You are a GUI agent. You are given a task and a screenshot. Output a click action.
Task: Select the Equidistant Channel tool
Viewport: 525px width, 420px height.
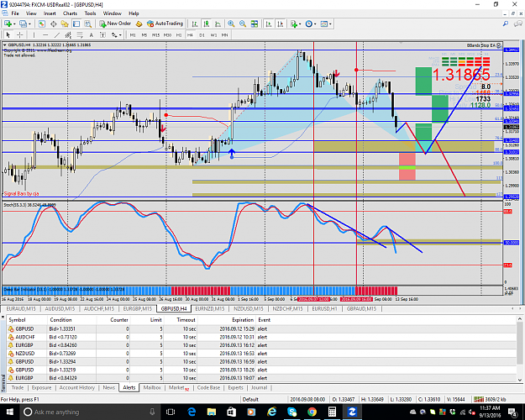click(x=68, y=34)
